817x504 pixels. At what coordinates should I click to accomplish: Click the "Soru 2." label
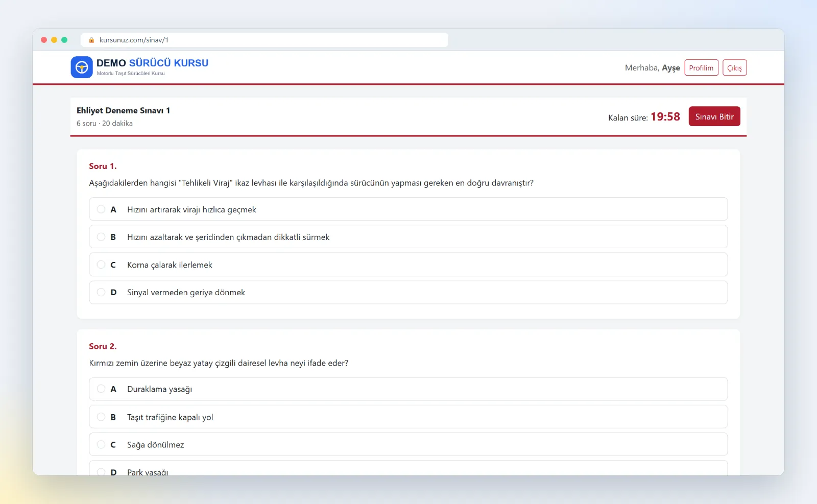103,346
